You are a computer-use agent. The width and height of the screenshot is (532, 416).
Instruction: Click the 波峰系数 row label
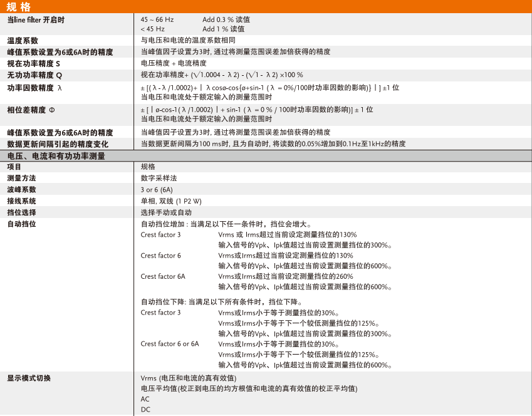click(22, 190)
